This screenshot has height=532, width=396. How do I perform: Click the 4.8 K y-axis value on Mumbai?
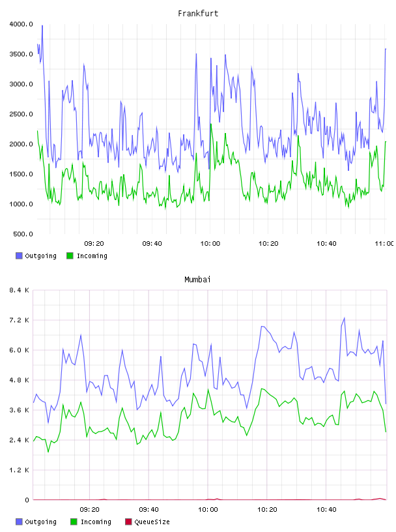coord(19,380)
